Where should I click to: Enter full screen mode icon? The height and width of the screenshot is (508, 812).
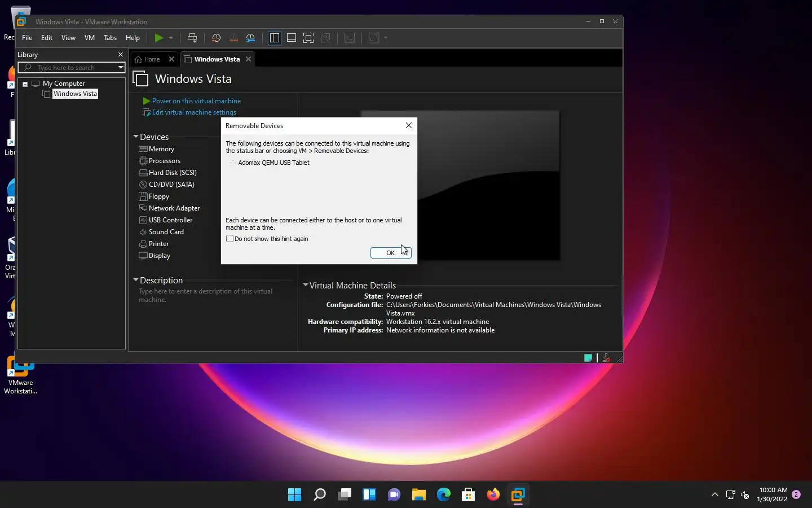coord(308,38)
